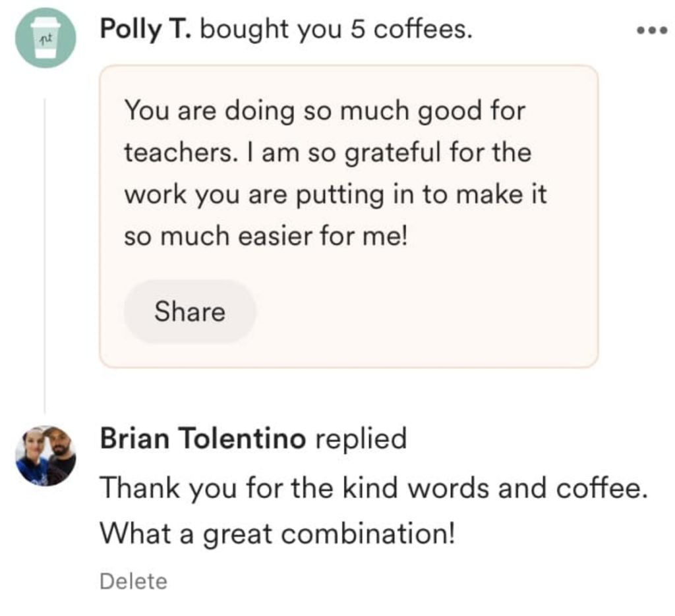Click the "so much easier for me!" line
675x616 pixels.
(x=266, y=237)
